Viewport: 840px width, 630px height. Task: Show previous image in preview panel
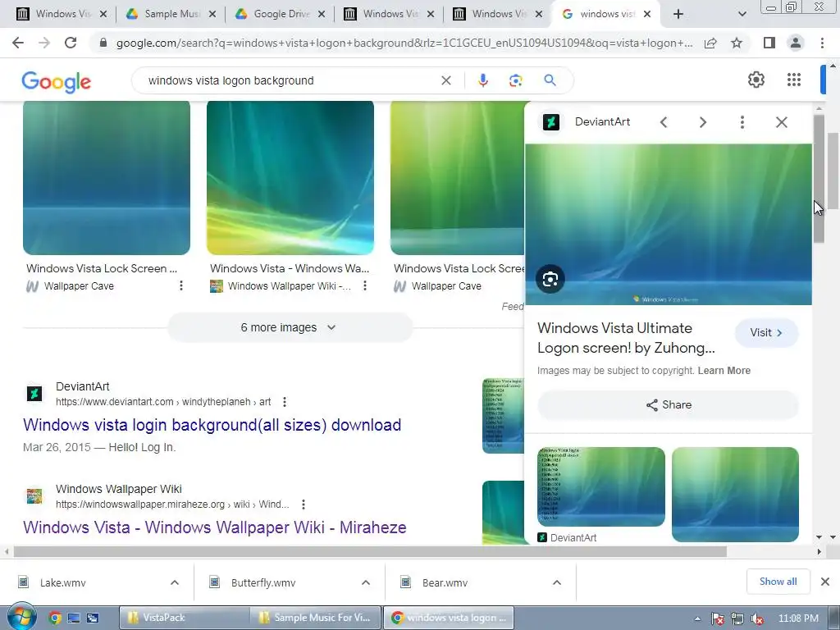pyautogui.click(x=663, y=122)
